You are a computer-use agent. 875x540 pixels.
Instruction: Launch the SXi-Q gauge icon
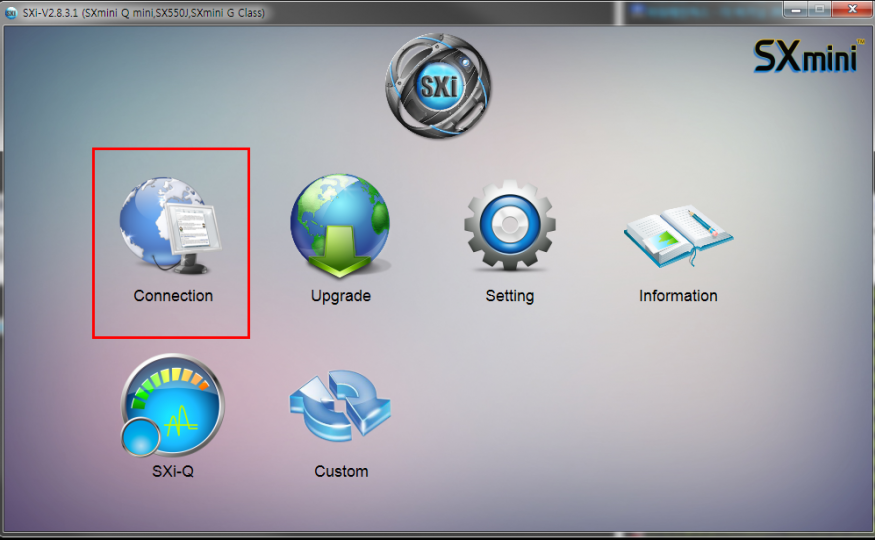(x=172, y=405)
